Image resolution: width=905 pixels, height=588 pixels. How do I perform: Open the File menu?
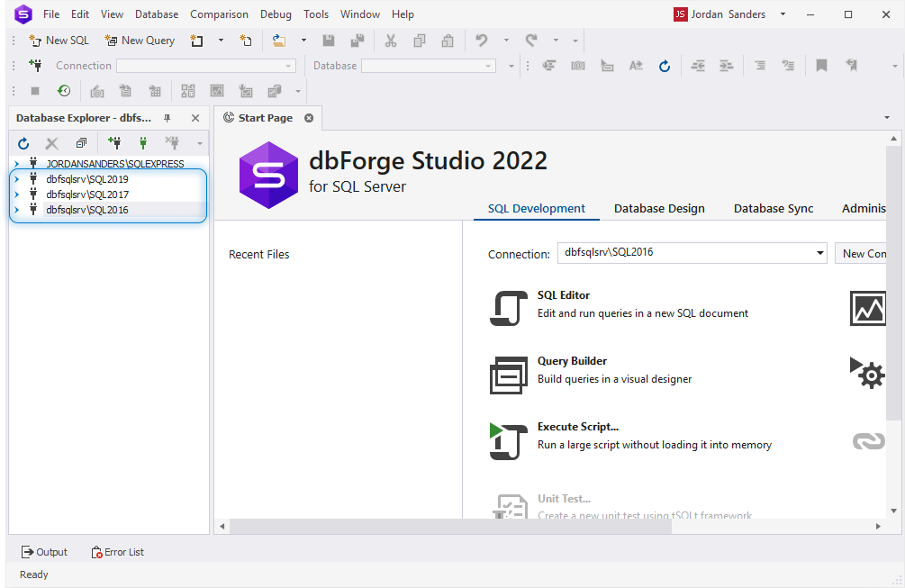[x=51, y=14]
